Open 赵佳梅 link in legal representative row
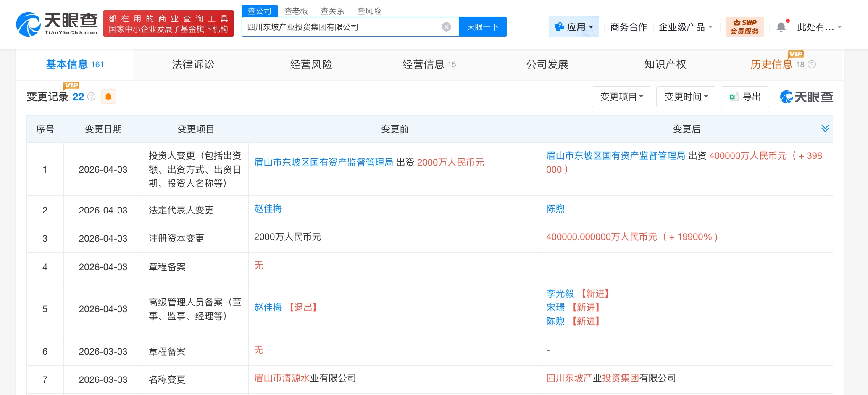This screenshot has width=868, height=395. [268, 209]
